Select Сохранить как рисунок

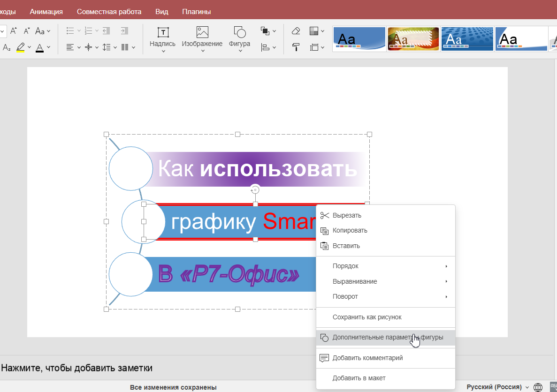[x=385, y=317]
